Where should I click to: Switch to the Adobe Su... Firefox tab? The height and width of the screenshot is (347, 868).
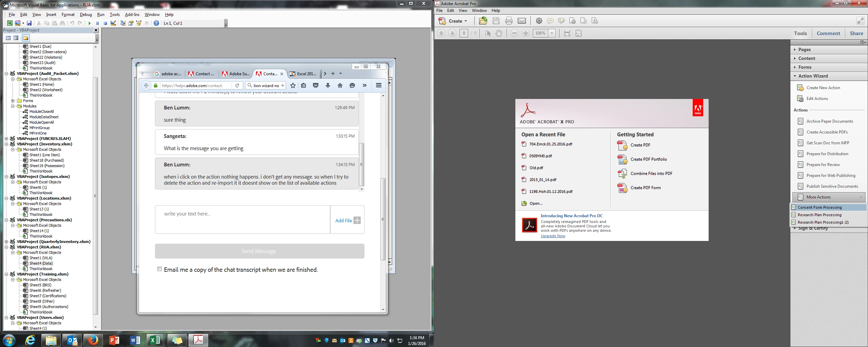coord(236,74)
